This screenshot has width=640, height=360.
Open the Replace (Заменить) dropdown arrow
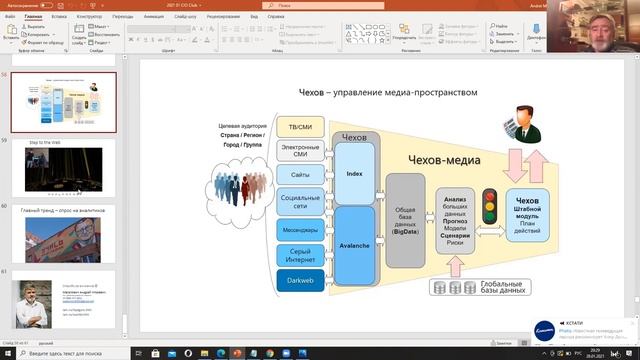coord(518,34)
